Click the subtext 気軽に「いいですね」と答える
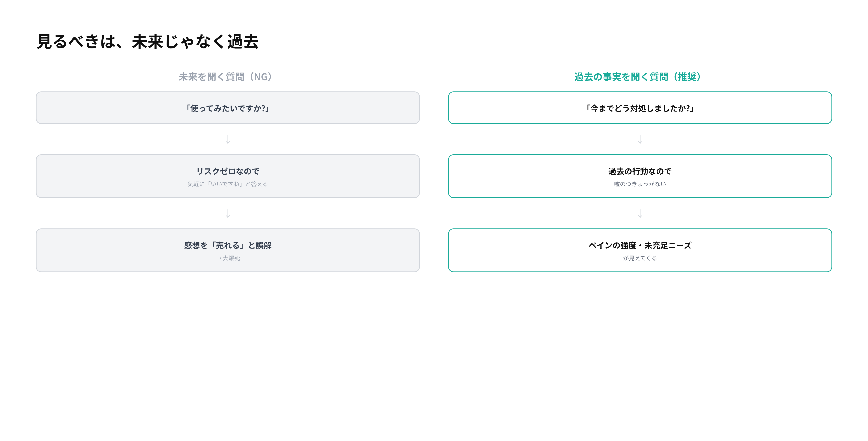Screen dimensions: 868x441 click(x=228, y=184)
